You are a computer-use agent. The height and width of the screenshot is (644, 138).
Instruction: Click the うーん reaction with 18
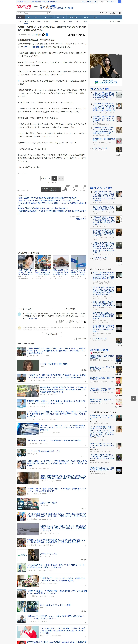click(79, 322)
